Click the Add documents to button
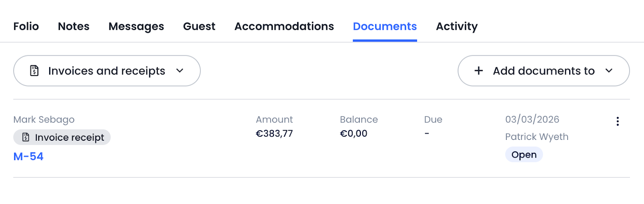 pos(543,71)
